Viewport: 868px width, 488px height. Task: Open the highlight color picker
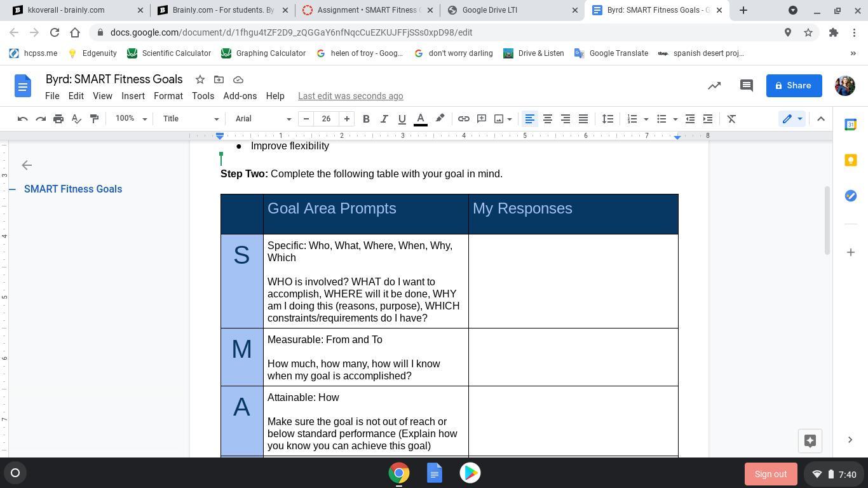click(x=440, y=119)
